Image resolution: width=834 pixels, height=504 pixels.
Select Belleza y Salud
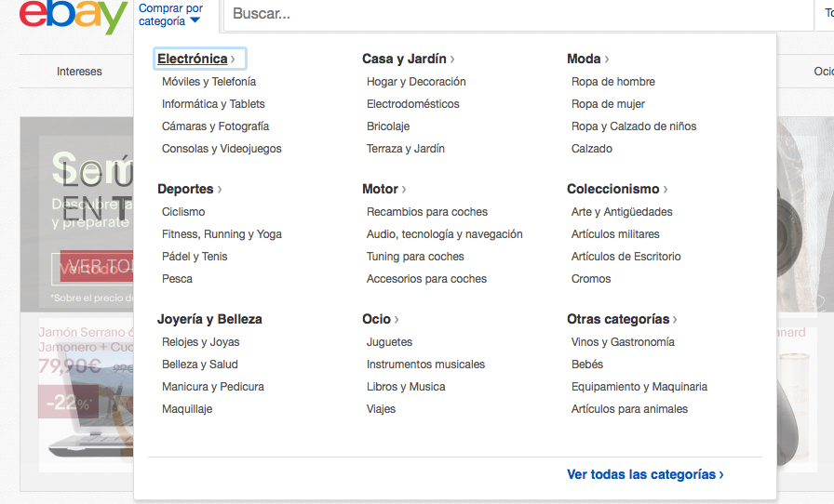pos(200,365)
